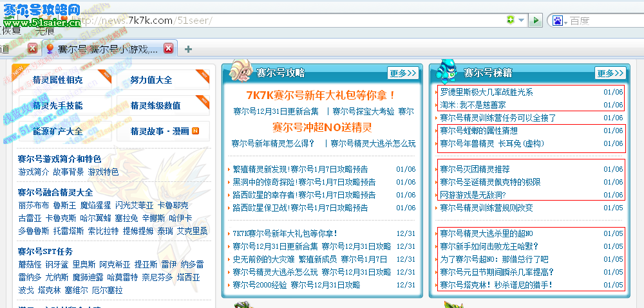Image resolution: width=644 pixels, height=308 pixels.
Task: Open the 努力值大全 button
Action: (x=163, y=80)
